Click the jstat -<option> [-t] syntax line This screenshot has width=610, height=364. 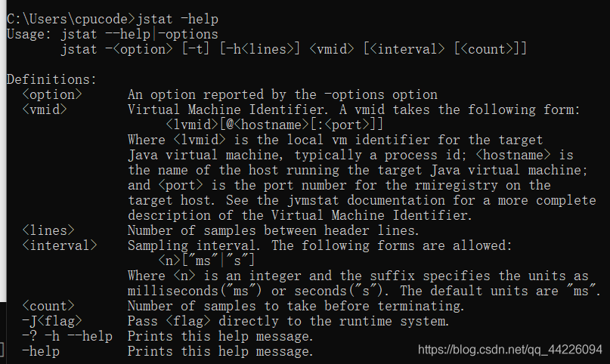[x=294, y=49]
